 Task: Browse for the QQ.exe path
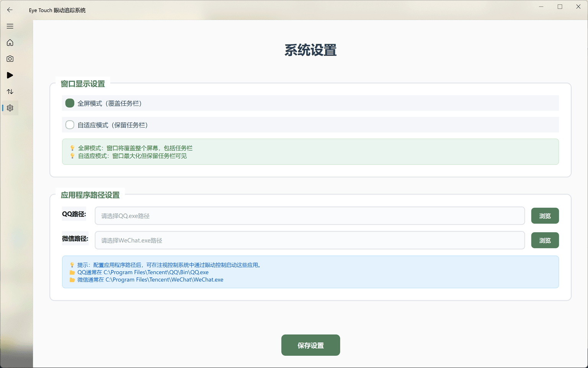[545, 216]
